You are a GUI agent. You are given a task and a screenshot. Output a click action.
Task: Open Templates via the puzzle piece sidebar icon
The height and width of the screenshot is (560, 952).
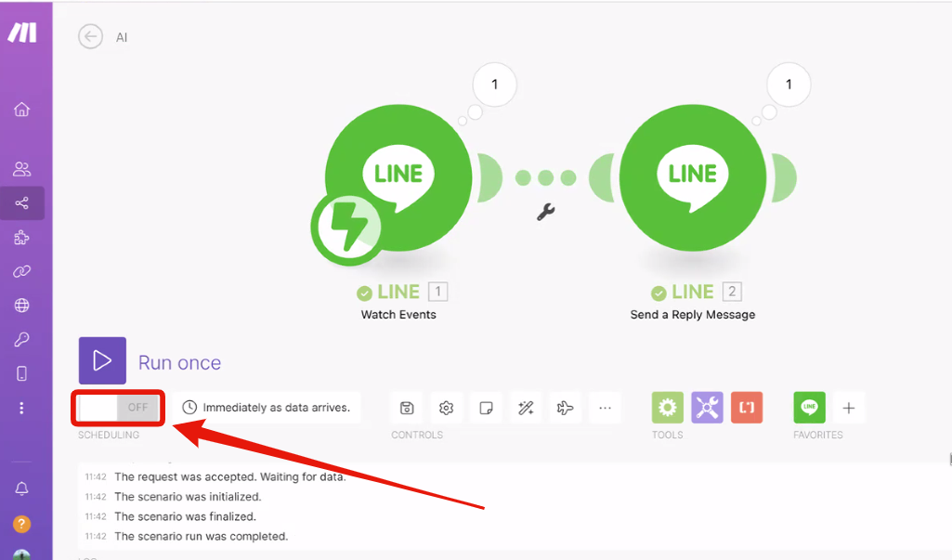22,238
